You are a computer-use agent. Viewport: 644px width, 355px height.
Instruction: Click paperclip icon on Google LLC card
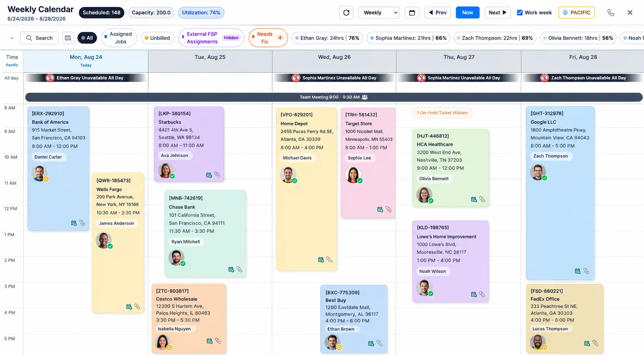click(586, 271)
